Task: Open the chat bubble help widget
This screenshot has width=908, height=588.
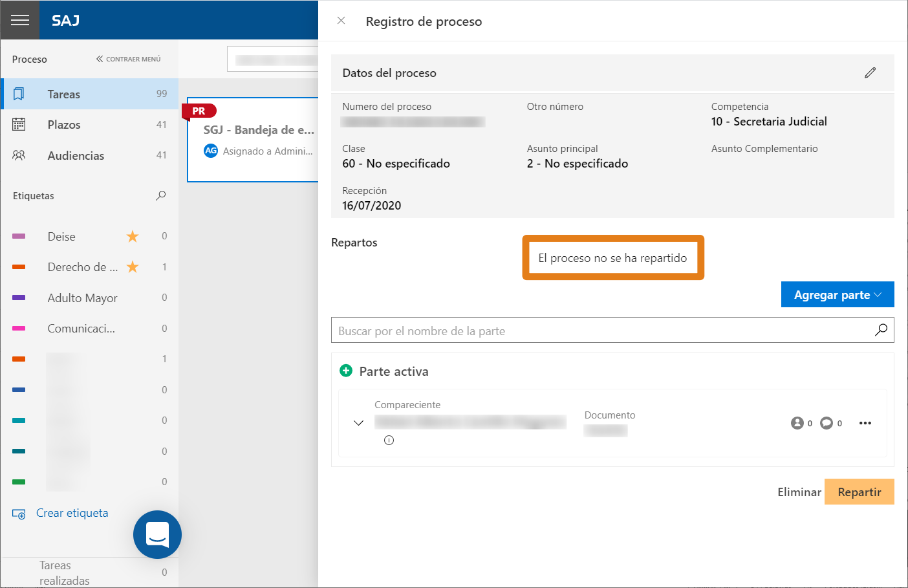Action: [157, 534]
